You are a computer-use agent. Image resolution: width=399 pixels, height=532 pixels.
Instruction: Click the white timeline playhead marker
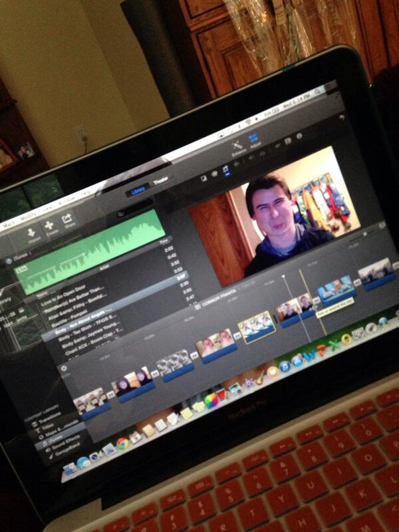[x=284, y=277]
